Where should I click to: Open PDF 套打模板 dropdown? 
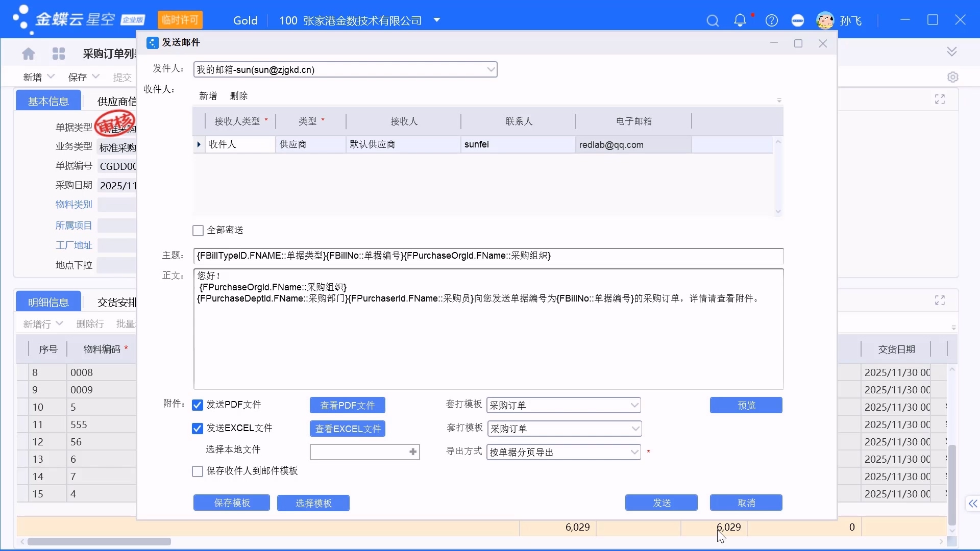click(x=634, y=405)
